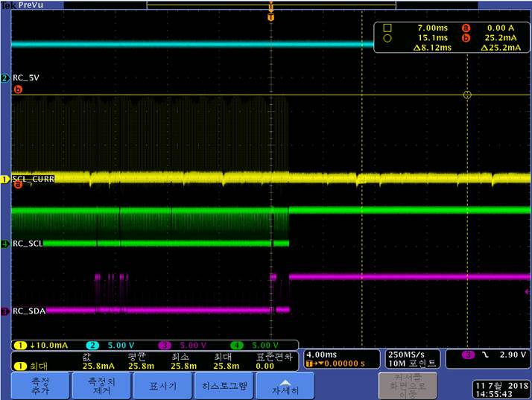This screenshot has width=532, height=400.
Task: Click the trigger level arrow at right edge
Action: coord(528,291)
